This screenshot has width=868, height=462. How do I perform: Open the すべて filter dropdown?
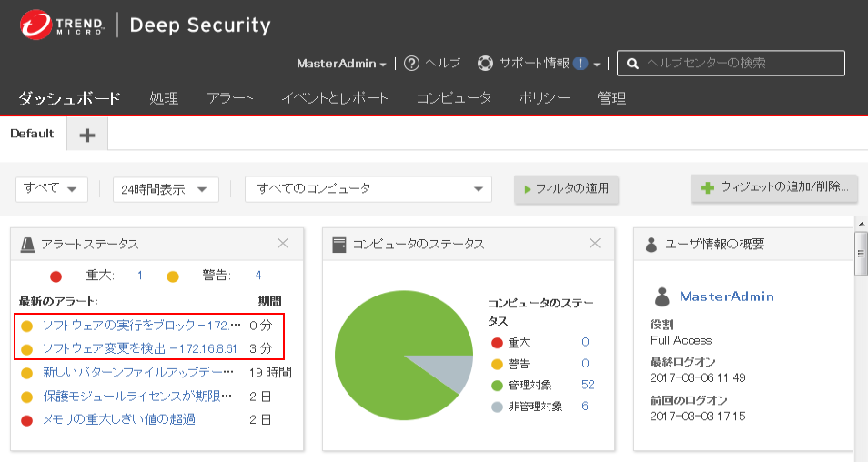(52, 189)
